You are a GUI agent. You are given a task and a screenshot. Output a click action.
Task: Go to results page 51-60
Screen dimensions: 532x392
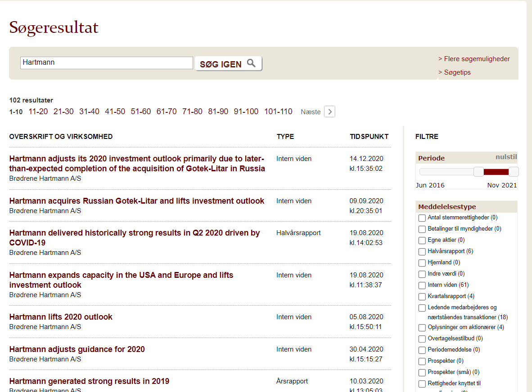pyautogui.click(x=141, y=111)
